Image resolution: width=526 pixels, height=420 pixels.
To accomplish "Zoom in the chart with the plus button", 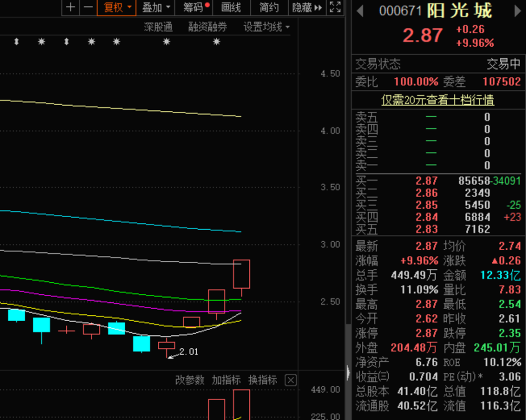I will [x=70, y=7].
